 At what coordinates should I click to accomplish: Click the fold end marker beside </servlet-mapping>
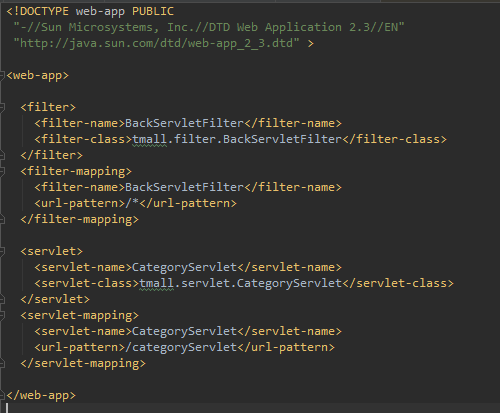tap(2, 363)
